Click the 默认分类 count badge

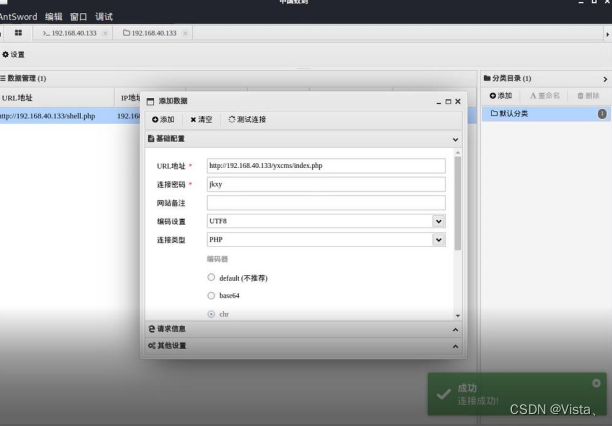602,114
